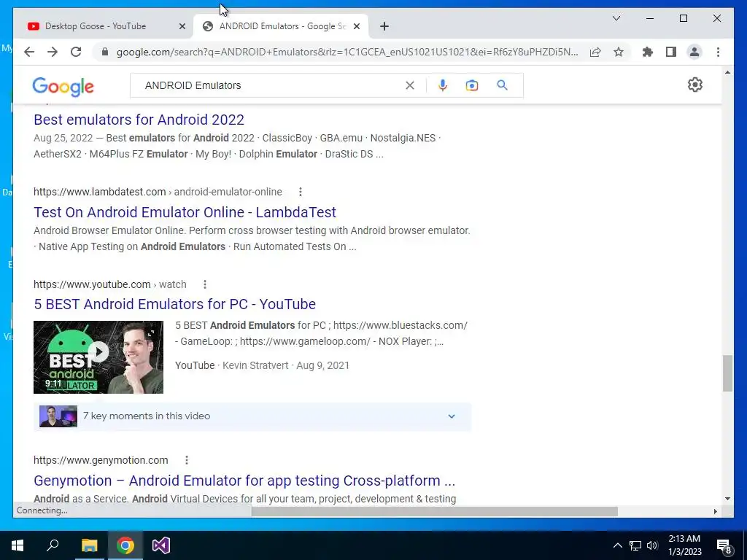Screen dimensions: 747x560
Task: Open 5 BEST Android Emulators for PC link
Action: 175,304
